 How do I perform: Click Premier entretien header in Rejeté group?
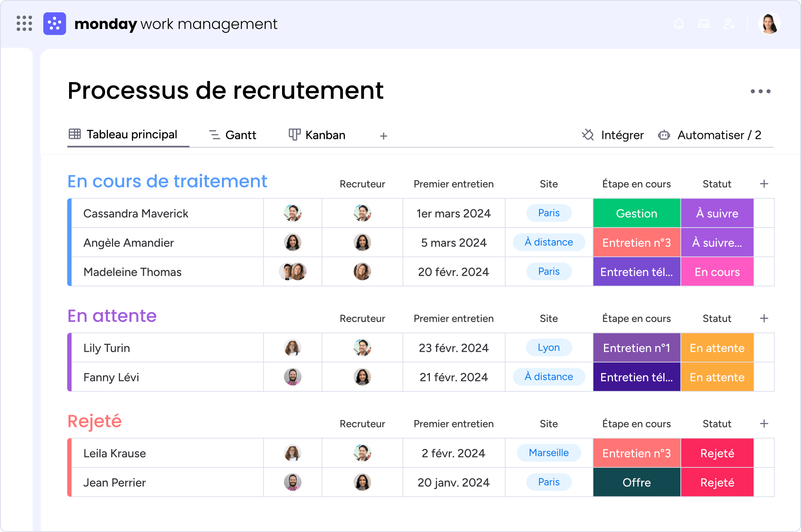[x=454, y=424]
